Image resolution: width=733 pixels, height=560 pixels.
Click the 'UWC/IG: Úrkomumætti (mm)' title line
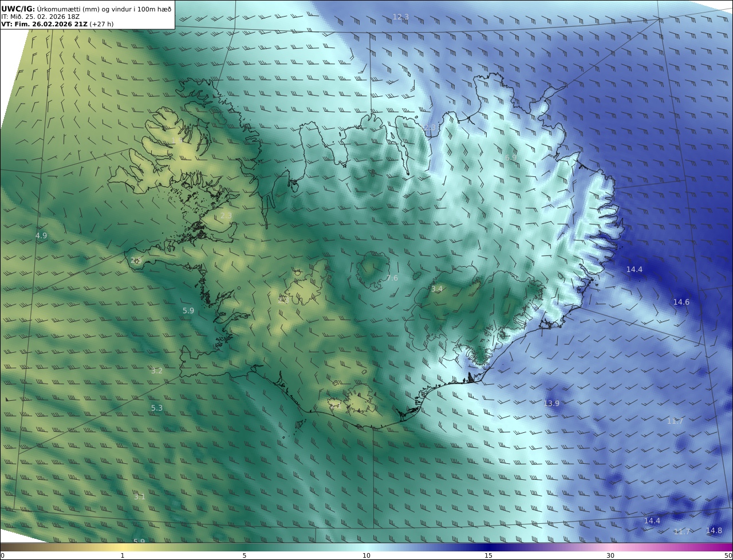click(x=86, y=9)
